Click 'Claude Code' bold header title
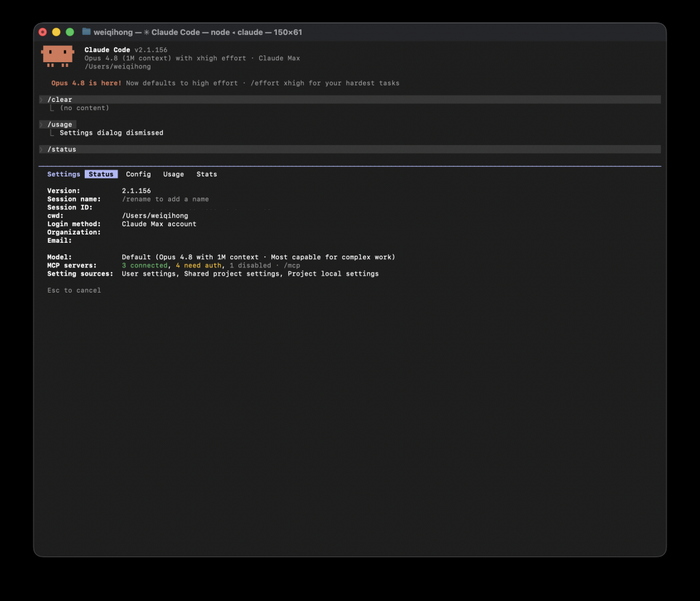 click(107, 50)
